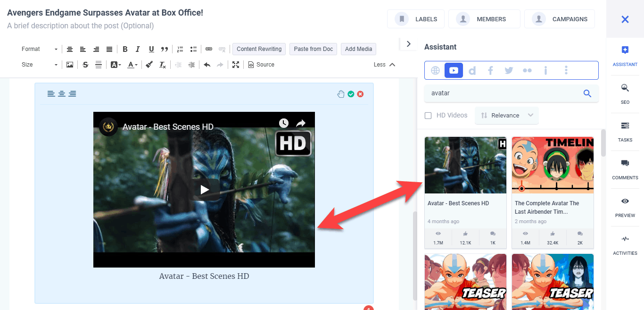Enable the HD Videos checkbox
The width and height of the screenshot is (644, 310).
[428, 116]
